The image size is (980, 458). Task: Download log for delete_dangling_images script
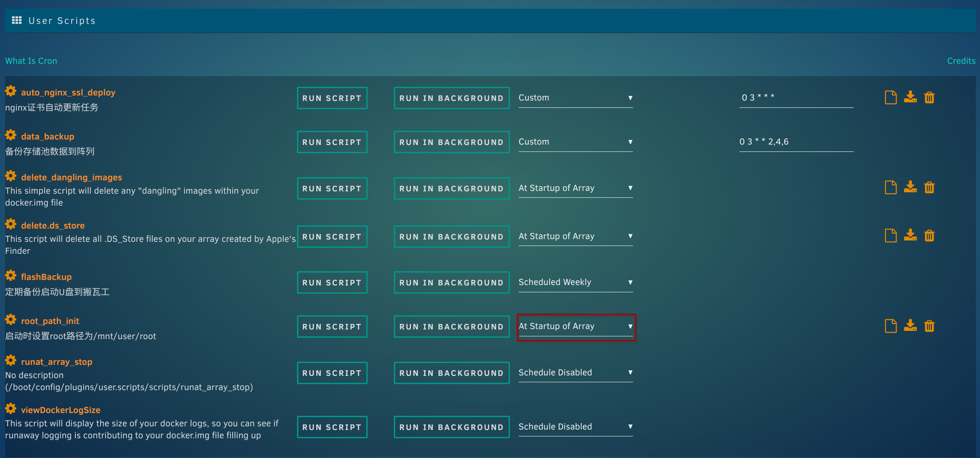point(910,187)
